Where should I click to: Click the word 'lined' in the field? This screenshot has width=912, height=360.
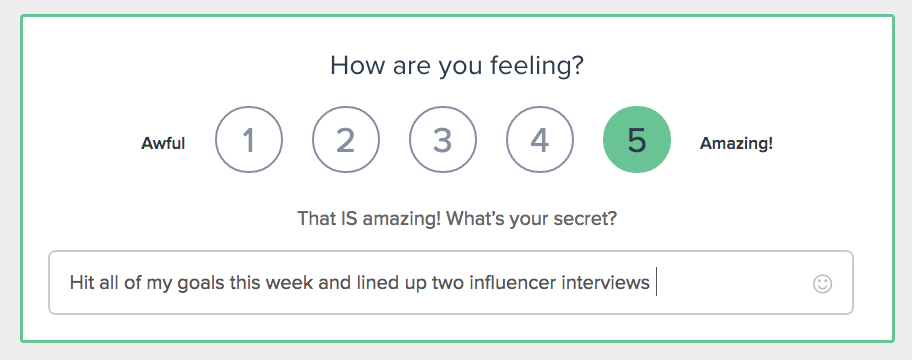point(371,283)
